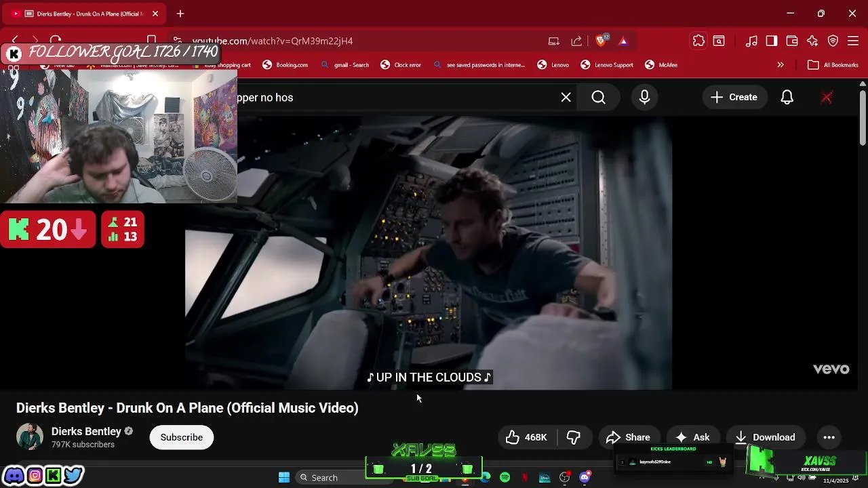This screenshot has width=868, height=488.
Task: Click Dierks Bentley channel avatar
Action: (x=30, y=437)
